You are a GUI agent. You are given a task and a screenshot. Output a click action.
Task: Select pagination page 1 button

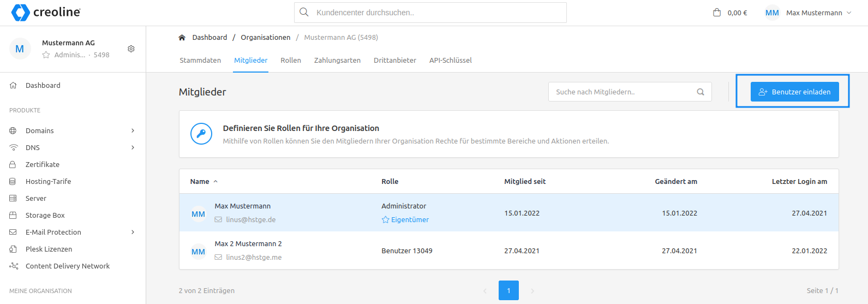[x=508, y=290]
